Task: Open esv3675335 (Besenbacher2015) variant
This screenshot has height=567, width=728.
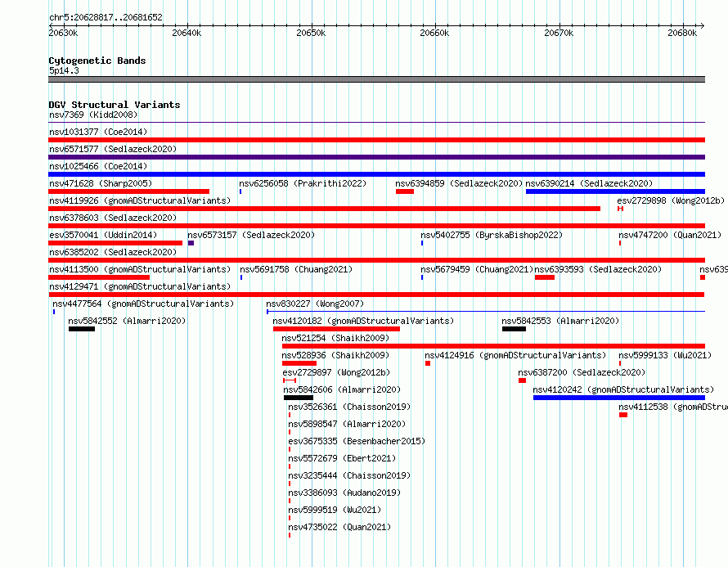Action: click(x=357, y=441)
